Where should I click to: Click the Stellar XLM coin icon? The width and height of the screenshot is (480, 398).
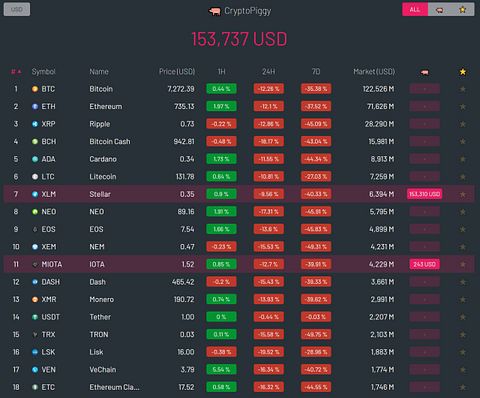tap(35, 194)
